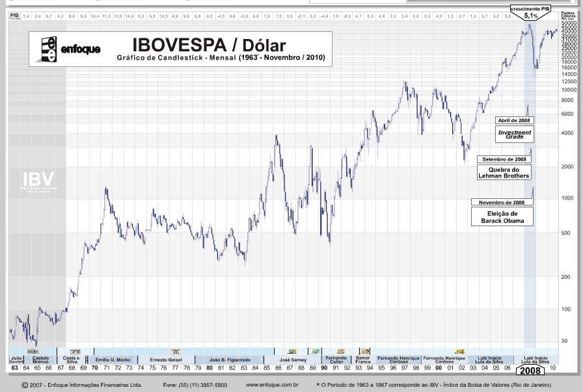Click the bold year label '80'
The width and height of the screenshot is (583, 392).
pyautogui.click(x=210, y=368)
